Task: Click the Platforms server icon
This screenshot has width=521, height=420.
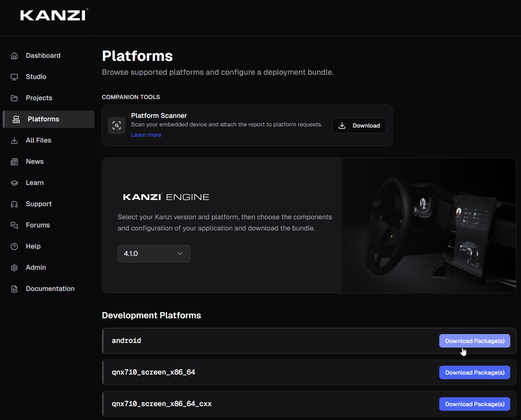Action: 16,119
